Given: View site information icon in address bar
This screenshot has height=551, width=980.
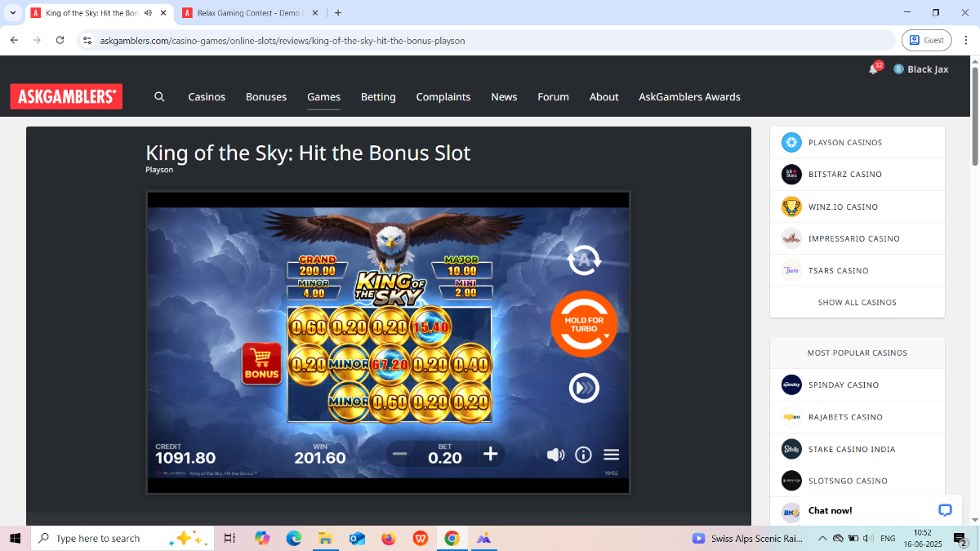Looking at the screenshot, I should pos(87,40).
